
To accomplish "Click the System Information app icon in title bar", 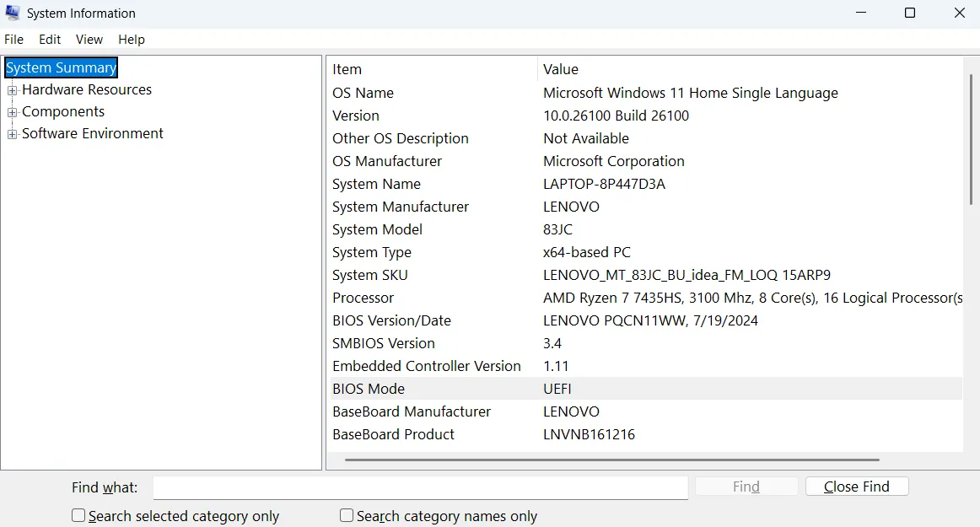I will point(13,13).
